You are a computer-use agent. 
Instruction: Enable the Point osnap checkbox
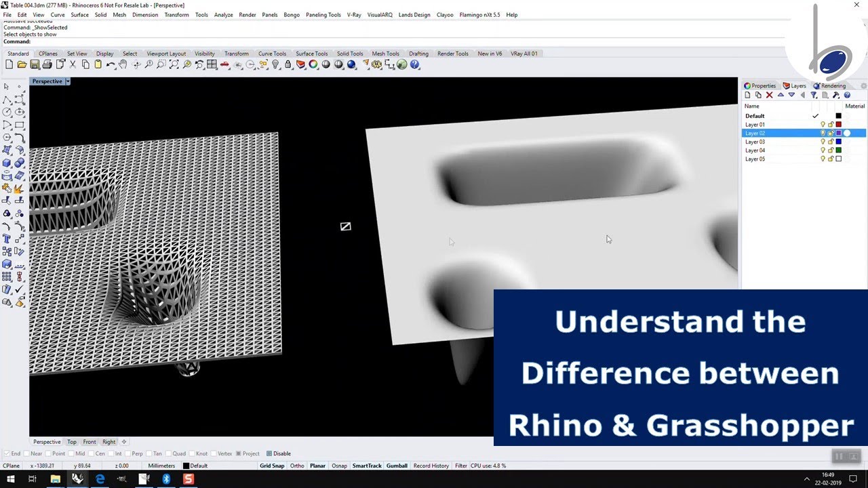49,453
